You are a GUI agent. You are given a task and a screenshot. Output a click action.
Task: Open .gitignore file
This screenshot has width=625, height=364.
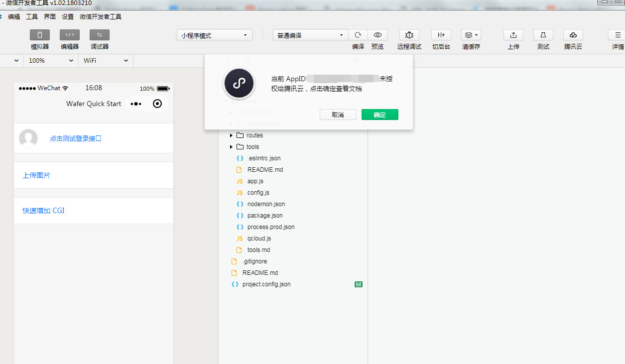point(254,261)
